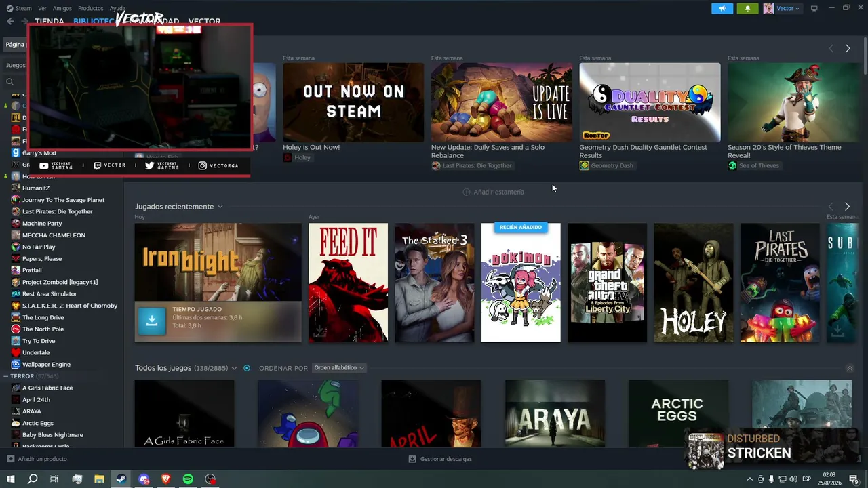Select The Long Drive in the sidebar
Image resolution: width=868 pixels, height=488 pixels.
coord(43,317)
